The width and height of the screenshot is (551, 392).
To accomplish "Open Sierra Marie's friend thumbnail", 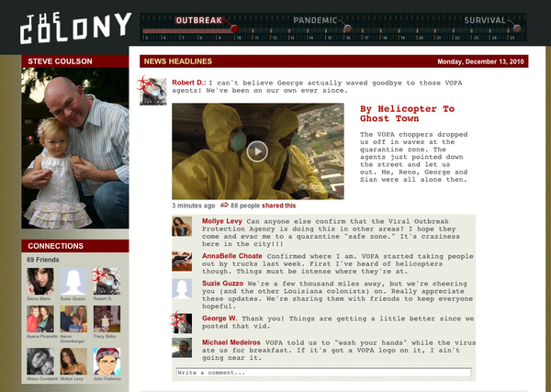I will click(x=40, y=281).
